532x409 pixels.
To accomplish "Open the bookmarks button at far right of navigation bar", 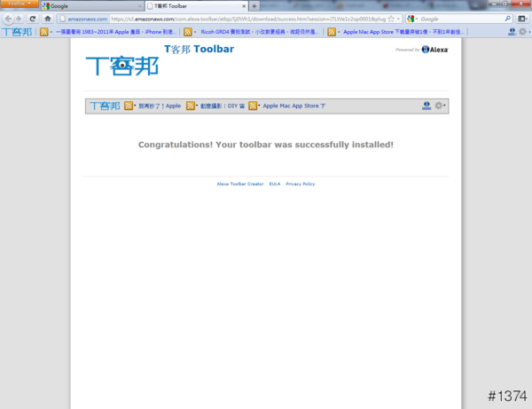I will pos(522,19).
